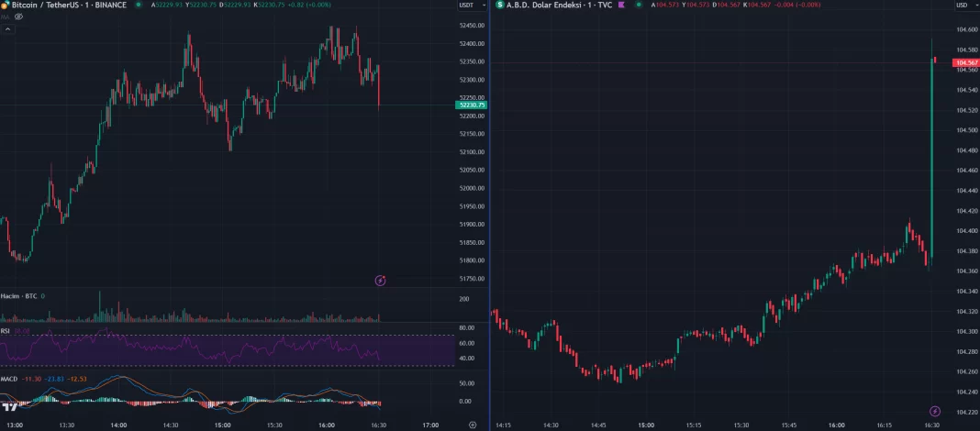This screenshot has width=980, height=431.
Task: Click the green market status dot on Dollar Index chart
Action: tap(639, 5)
